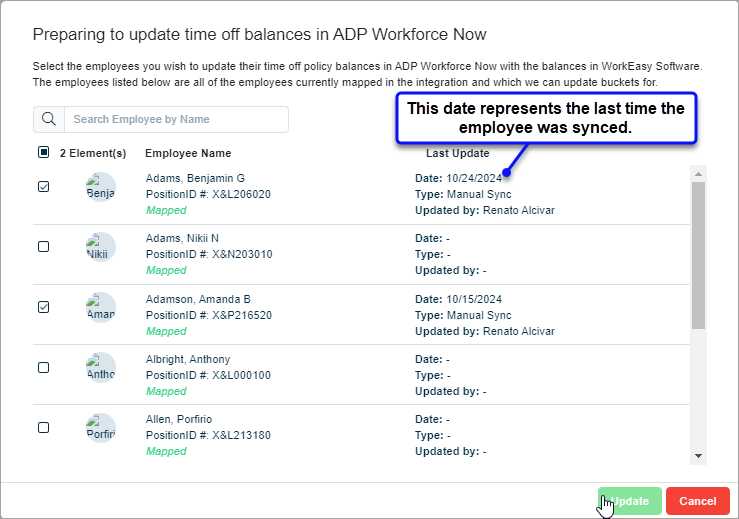Click the name Adams, Benjamin G
This screenshot has height=519, width=739.
[x=195, y=178]
